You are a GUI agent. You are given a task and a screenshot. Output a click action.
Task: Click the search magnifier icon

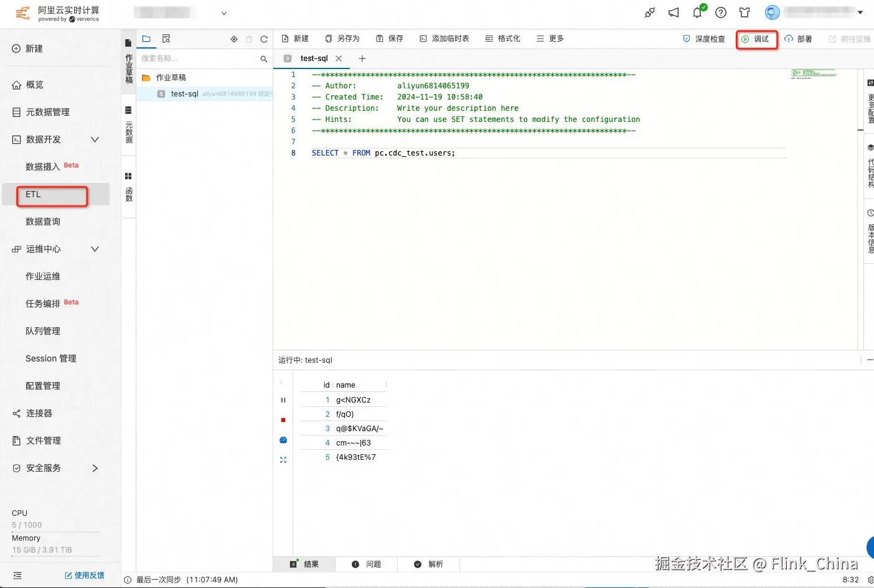tap(264, 58)
